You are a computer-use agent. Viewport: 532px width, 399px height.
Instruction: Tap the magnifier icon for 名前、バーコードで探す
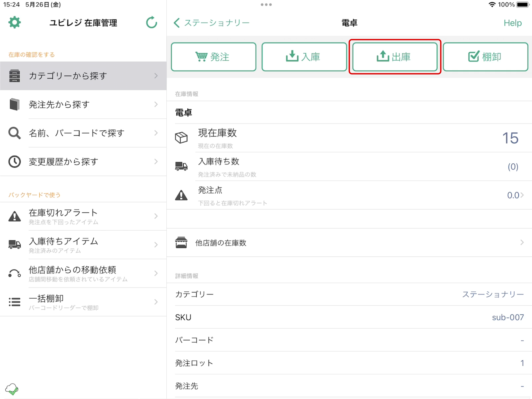coord(15,133)
